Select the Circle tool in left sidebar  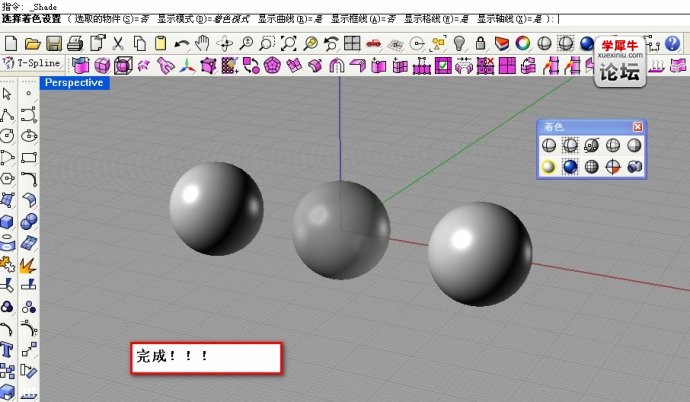click(7, 136)
